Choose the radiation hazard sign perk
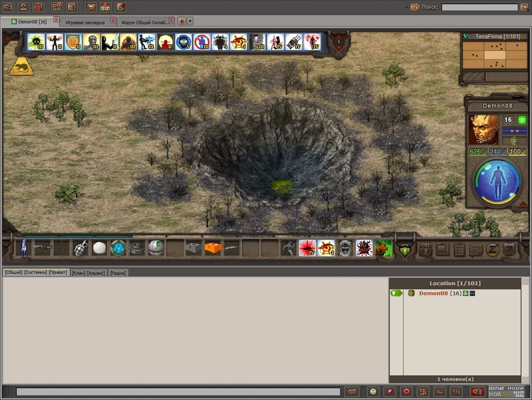The height and width of the screenshot is (400, 532). tap(239, 42)
